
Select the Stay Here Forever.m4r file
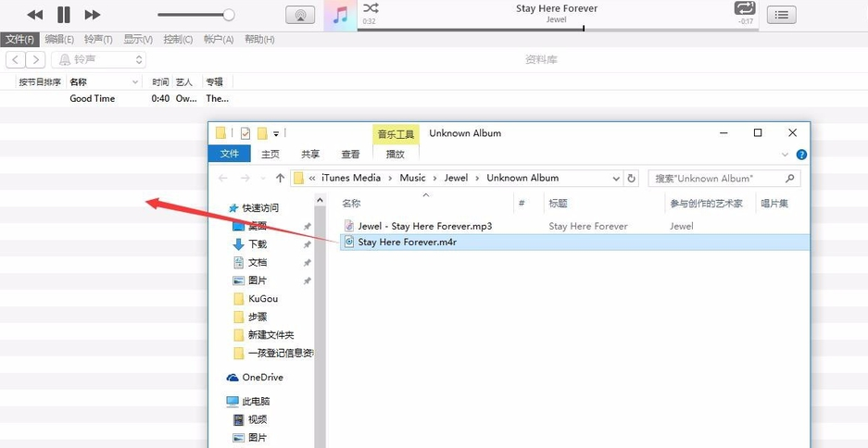click(x=574, y=242)
